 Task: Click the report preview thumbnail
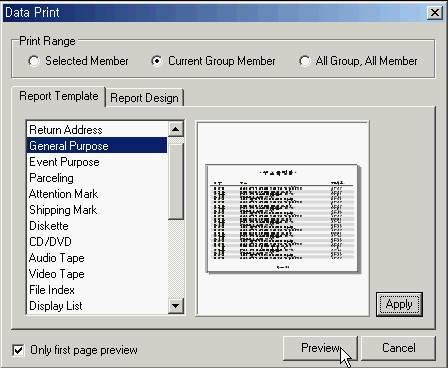[x=283, y=219]
